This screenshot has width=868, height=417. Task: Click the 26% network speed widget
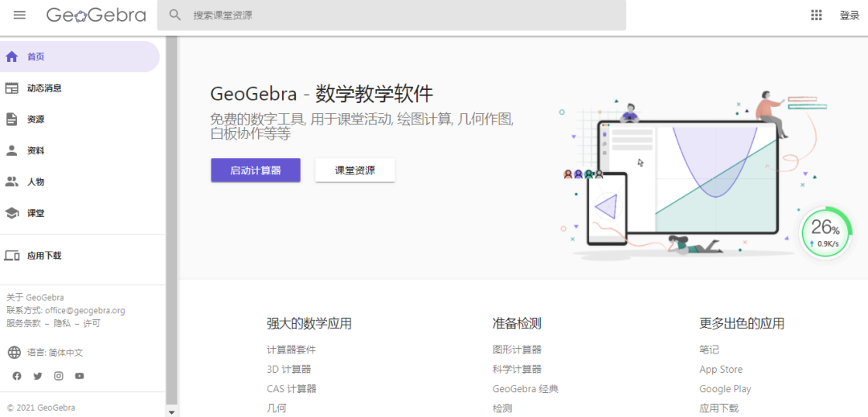pos(825,232)
